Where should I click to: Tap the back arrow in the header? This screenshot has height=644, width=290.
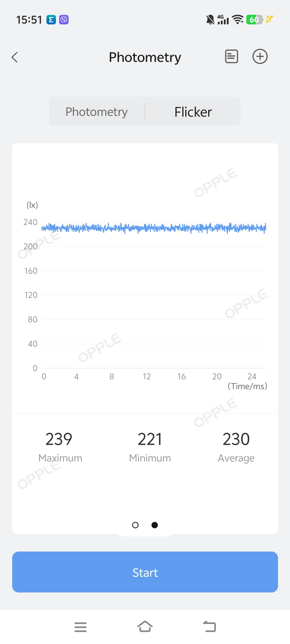[15, 57]
